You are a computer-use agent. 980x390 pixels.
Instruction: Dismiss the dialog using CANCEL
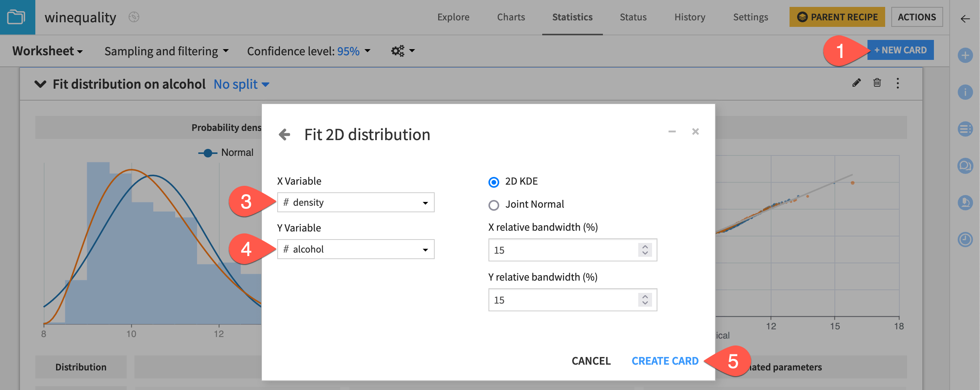(x=591, y=361)
